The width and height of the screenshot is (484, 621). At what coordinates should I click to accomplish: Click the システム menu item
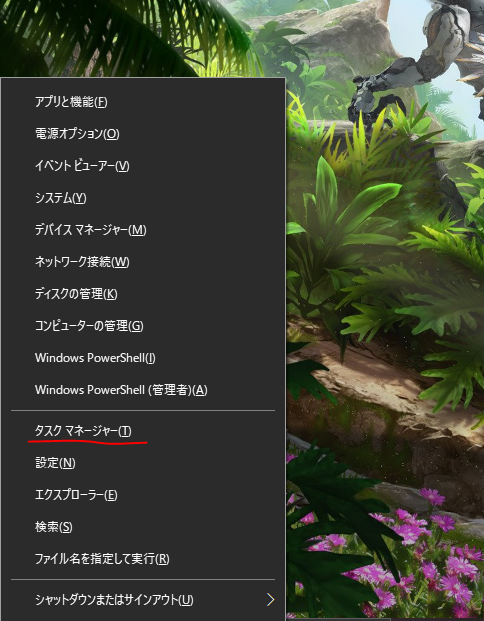143,198
